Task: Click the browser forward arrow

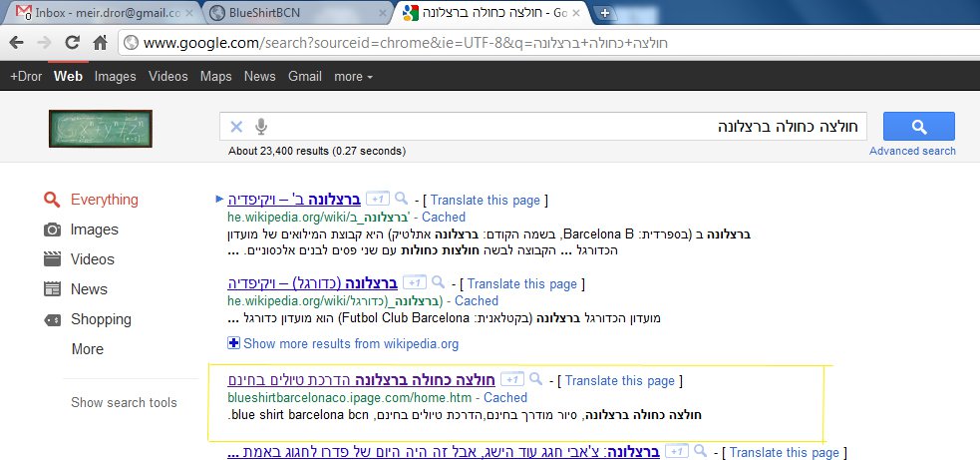Action: pos(44,43)
